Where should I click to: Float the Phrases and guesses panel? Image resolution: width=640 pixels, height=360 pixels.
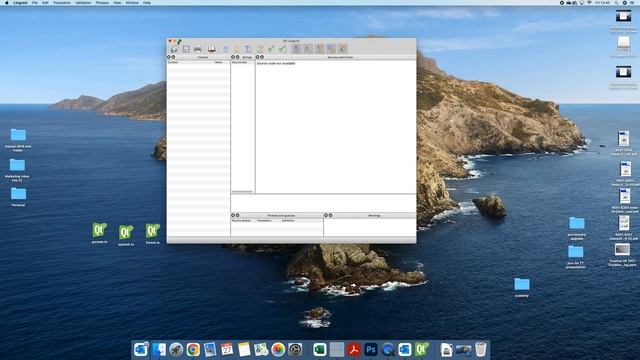click(238, 215)
